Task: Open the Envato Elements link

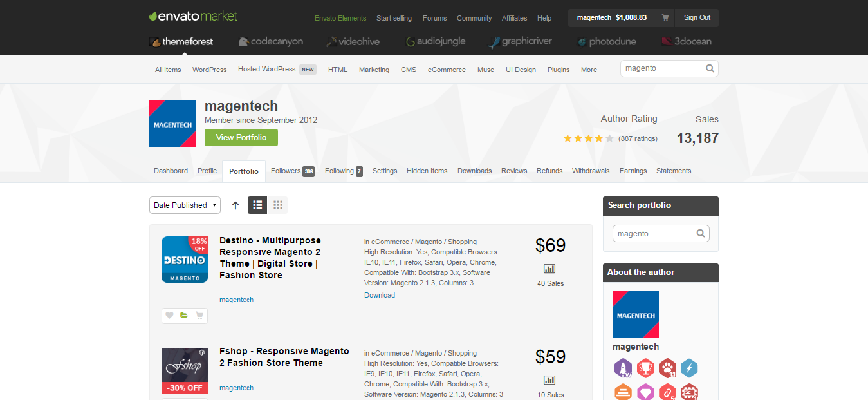Action: (340, 18)
